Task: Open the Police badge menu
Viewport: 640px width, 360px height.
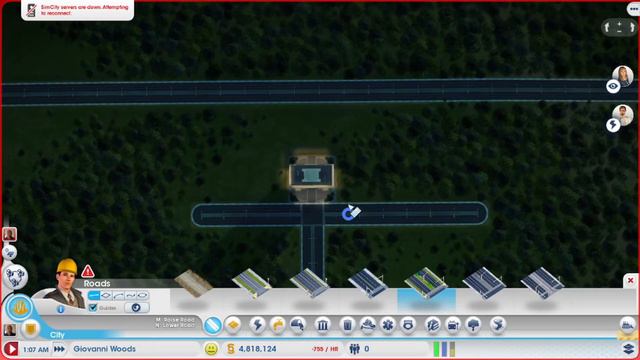Action: [x=408, y=325]
